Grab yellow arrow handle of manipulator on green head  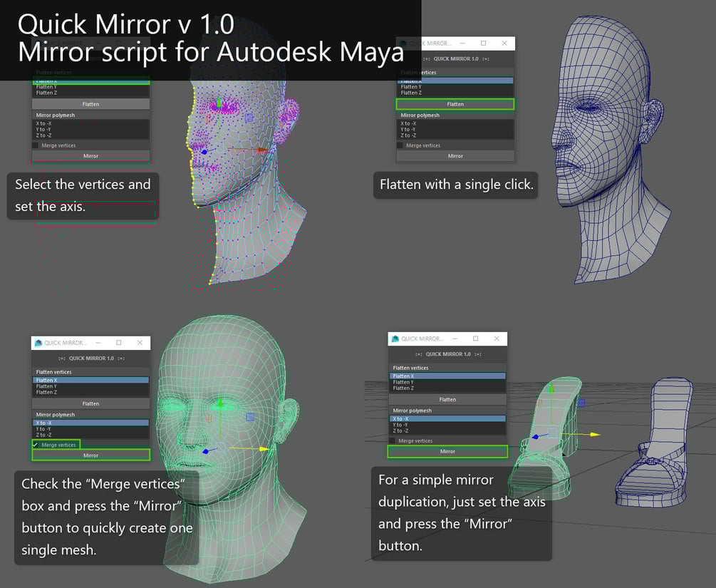pos(264,450)
